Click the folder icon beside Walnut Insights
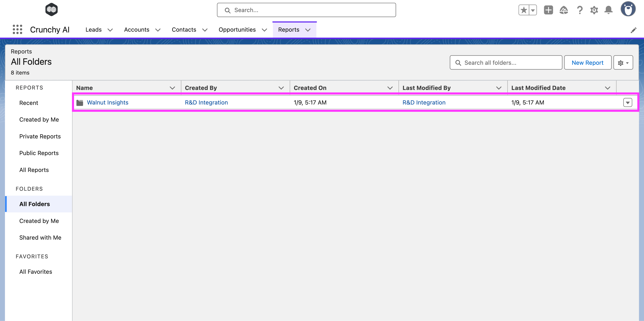The image size is (644, 321). tap(80, 102)
